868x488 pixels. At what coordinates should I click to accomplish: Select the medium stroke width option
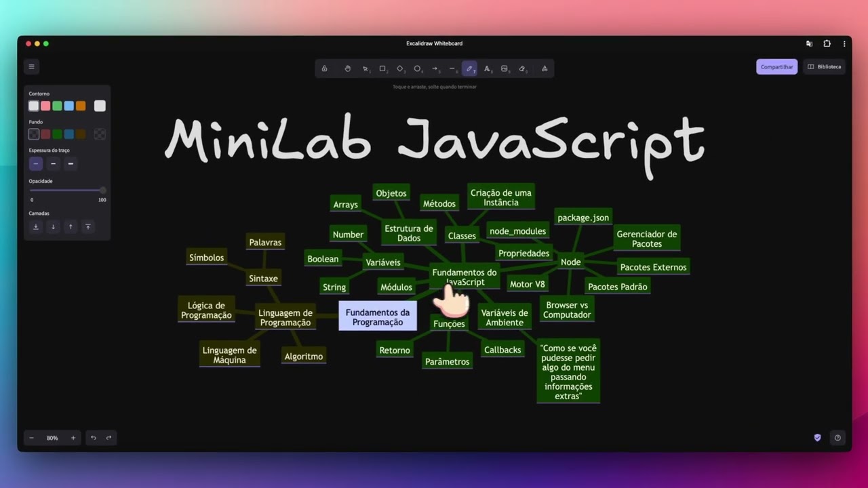[x=53, y=164]
